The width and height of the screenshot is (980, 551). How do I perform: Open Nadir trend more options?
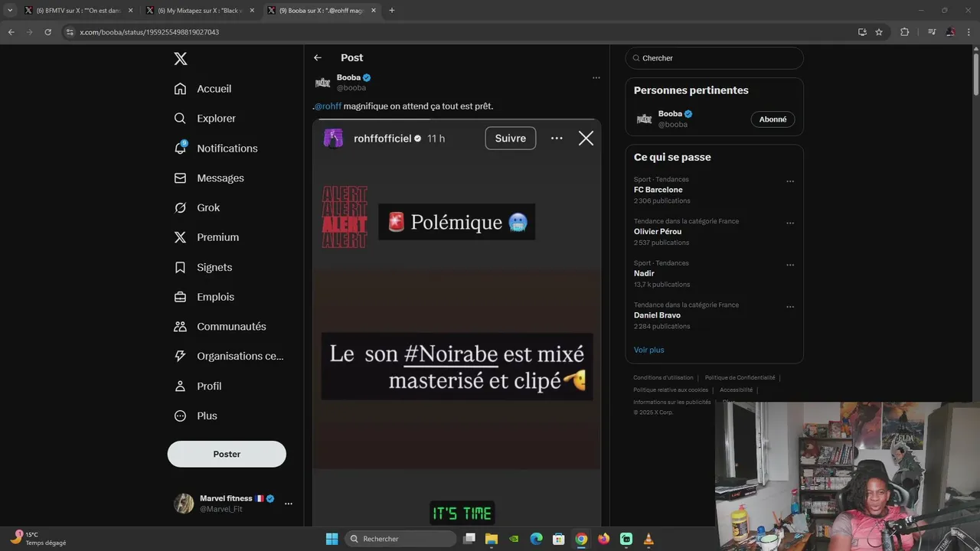(790, 265)
